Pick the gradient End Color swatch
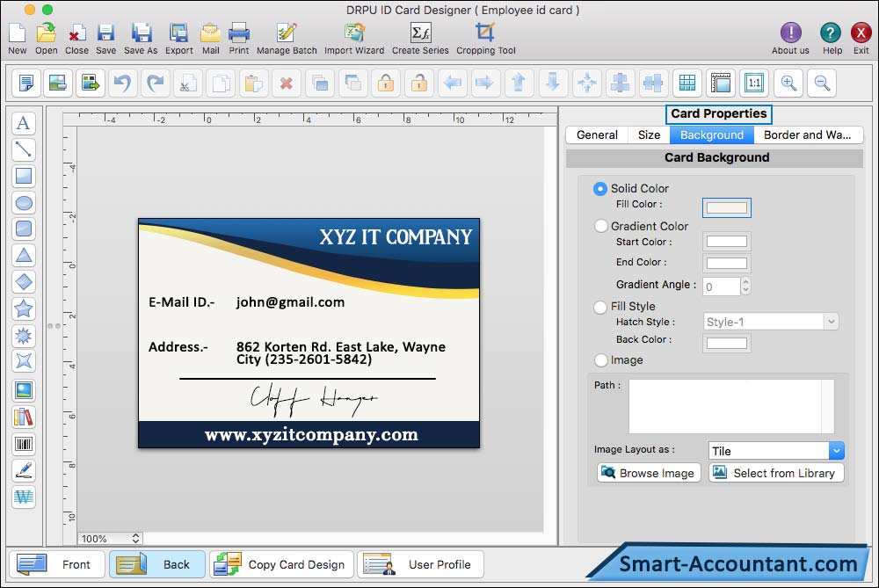879x588 pixels. pyautogui.click(x=727, y=263)
